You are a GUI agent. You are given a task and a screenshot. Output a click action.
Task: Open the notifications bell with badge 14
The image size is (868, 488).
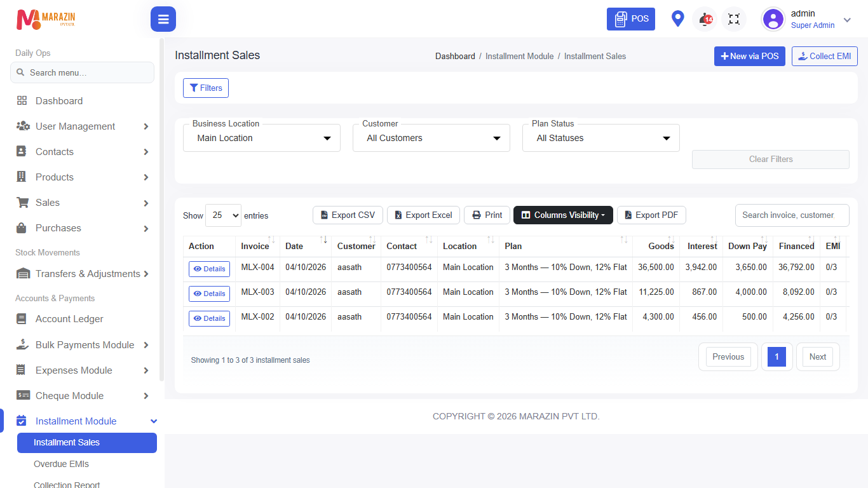[705, 19]
